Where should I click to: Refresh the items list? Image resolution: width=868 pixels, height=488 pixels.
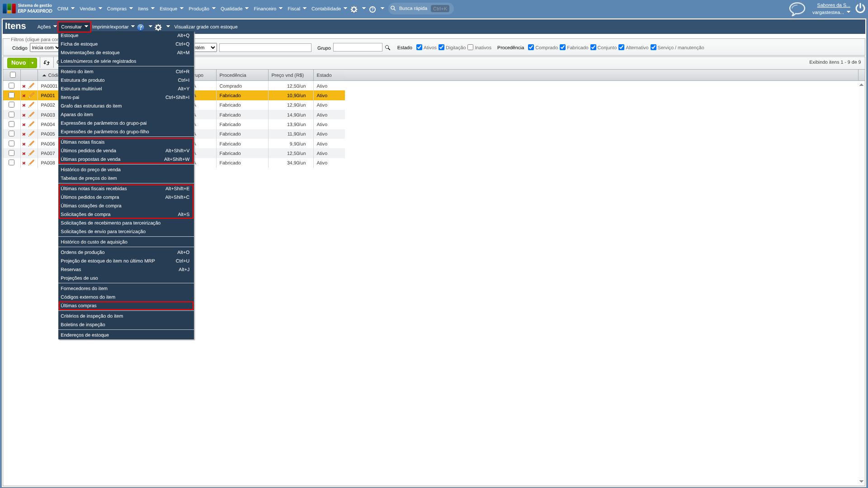[47, 63]
